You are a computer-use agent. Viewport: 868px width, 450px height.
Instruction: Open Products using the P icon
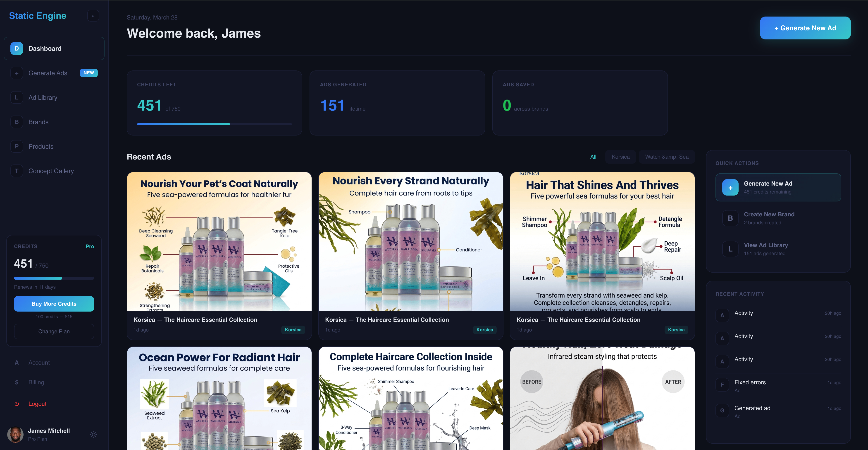(x=17, y=146)
